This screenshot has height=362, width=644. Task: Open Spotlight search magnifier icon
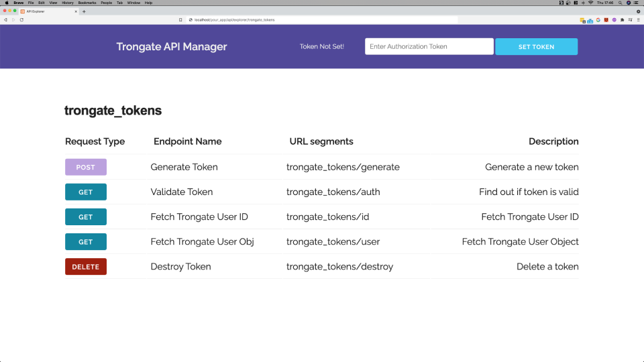[620, 3]
